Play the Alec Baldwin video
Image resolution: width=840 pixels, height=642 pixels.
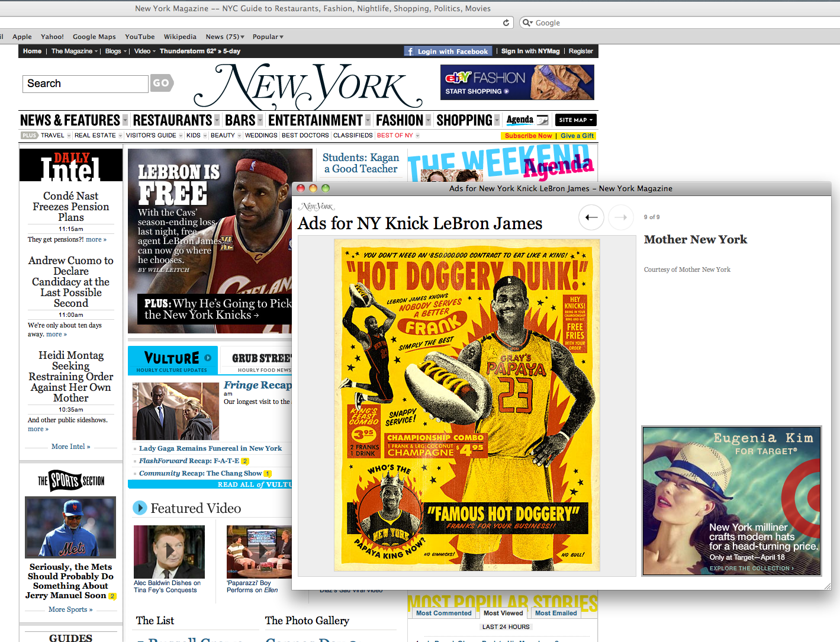[x=169, y=551]
